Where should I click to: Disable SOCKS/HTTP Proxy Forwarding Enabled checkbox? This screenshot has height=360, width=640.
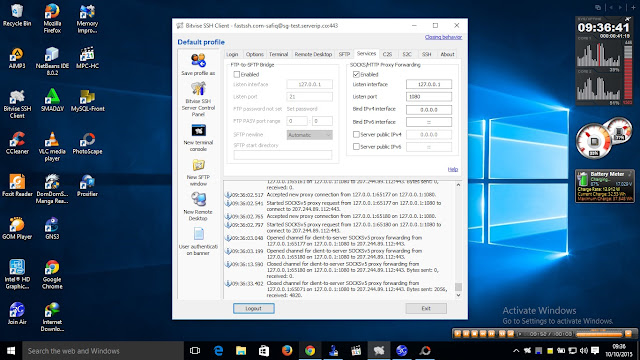(x=356, y=74)
